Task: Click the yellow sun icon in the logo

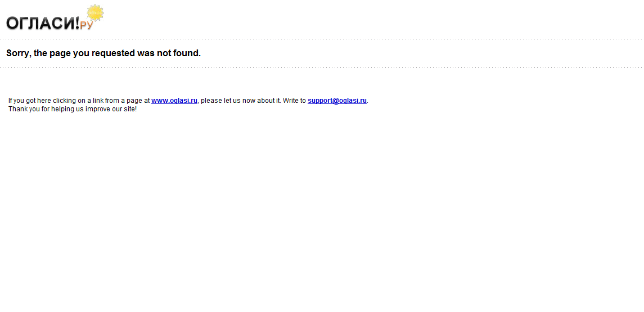Action: click(95, 12)
